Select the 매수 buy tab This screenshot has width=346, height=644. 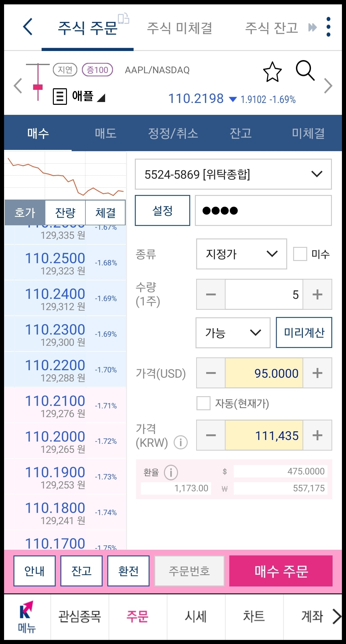point(38,133)
